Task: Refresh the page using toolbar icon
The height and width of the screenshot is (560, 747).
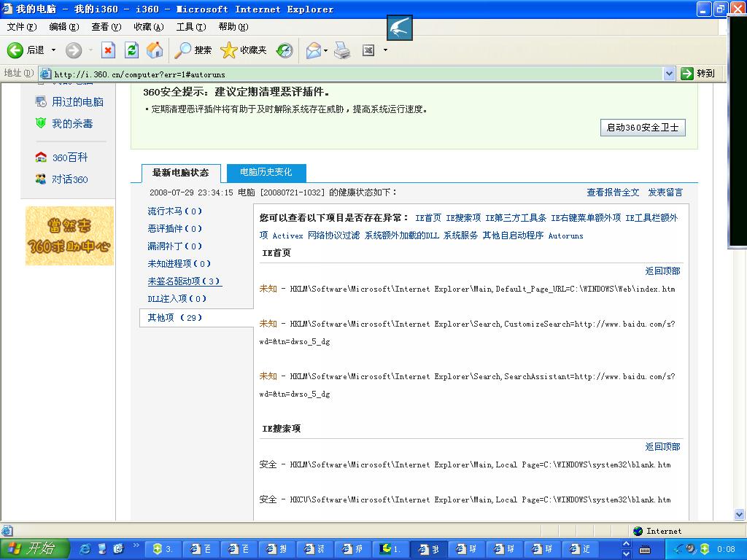Action: [131, 50]
